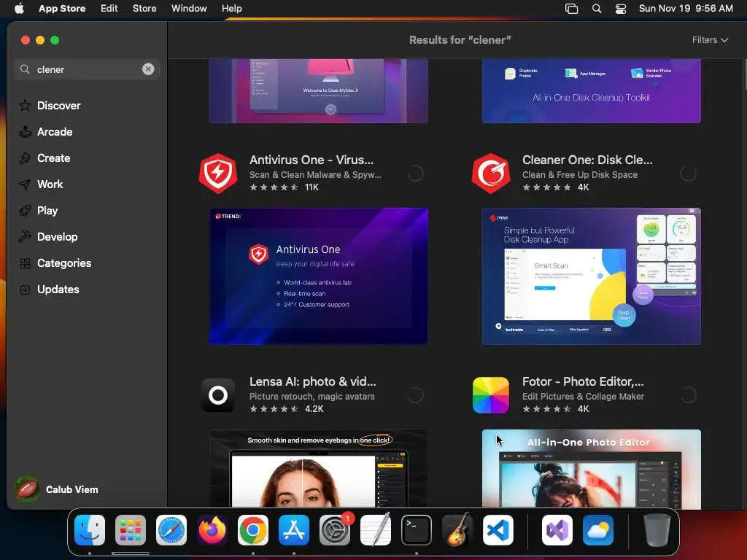Expand the Filters dropdown
This screenshot has height=560, width=747.
pyautogui.click(x=710, y=40)
